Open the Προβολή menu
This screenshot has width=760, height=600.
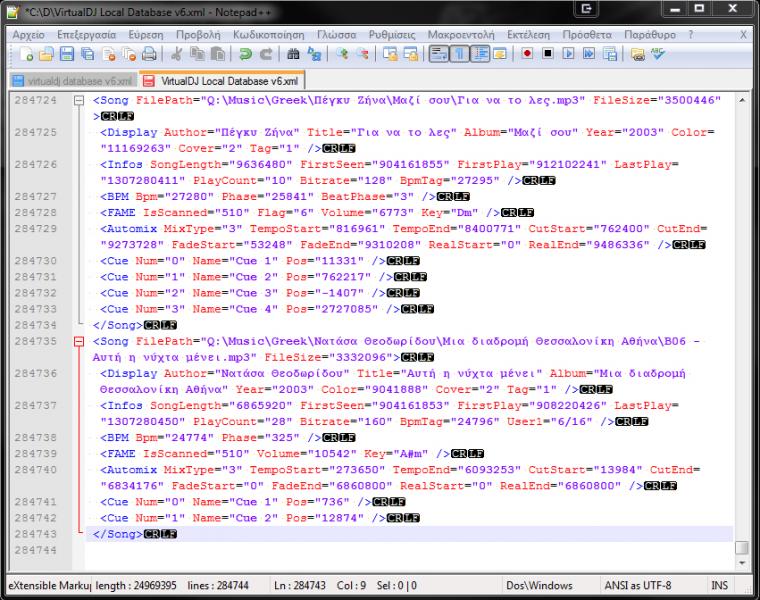pos(198,35)
